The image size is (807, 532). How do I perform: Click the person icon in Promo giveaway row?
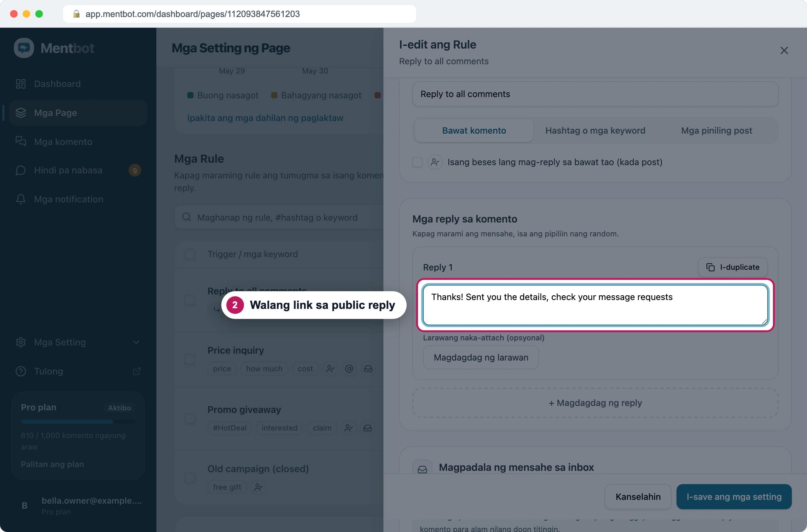[x=349, y=428]
